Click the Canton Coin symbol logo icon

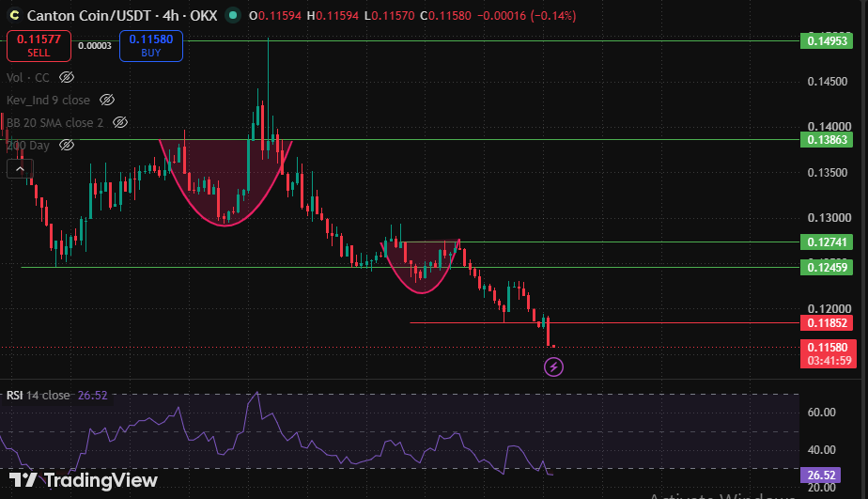14,15
